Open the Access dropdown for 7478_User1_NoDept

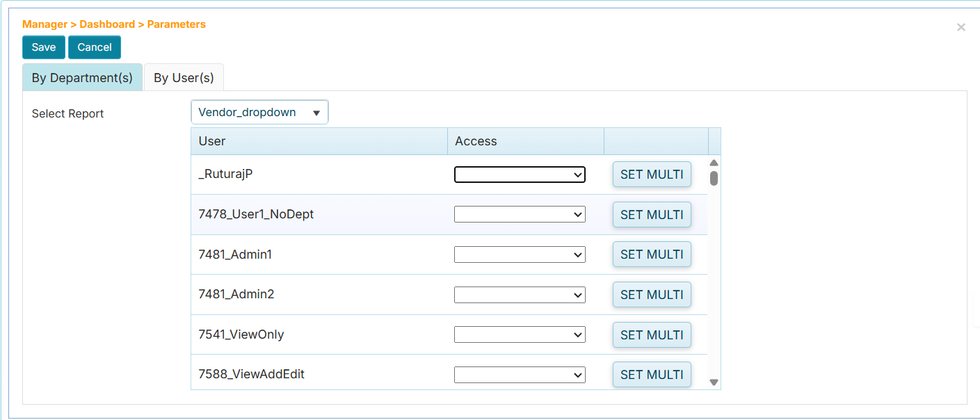coord(519,214)
